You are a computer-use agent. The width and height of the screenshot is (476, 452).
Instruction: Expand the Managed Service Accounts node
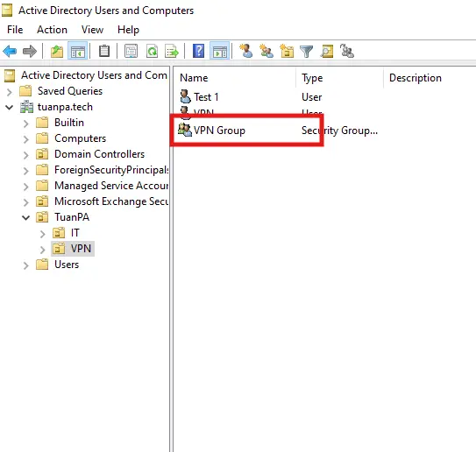[x=26, y=187]
